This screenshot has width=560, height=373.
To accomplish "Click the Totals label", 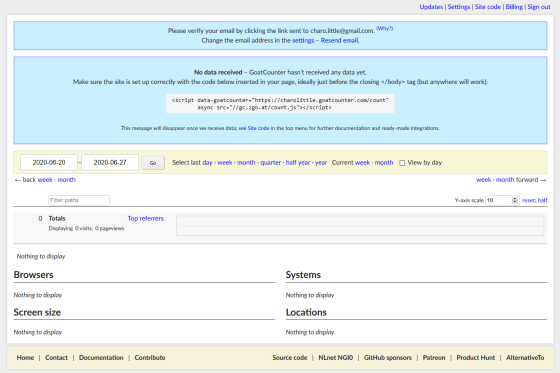I will click(57, 218).
